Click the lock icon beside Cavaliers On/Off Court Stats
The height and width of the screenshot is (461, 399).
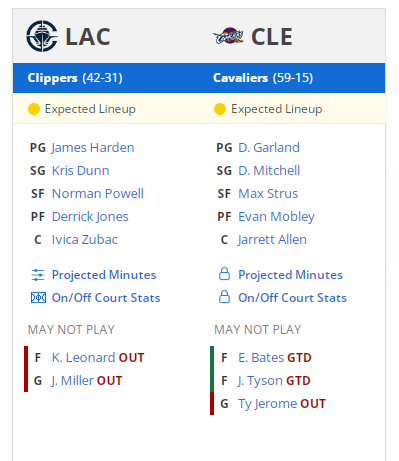click(x=224, y=297)
